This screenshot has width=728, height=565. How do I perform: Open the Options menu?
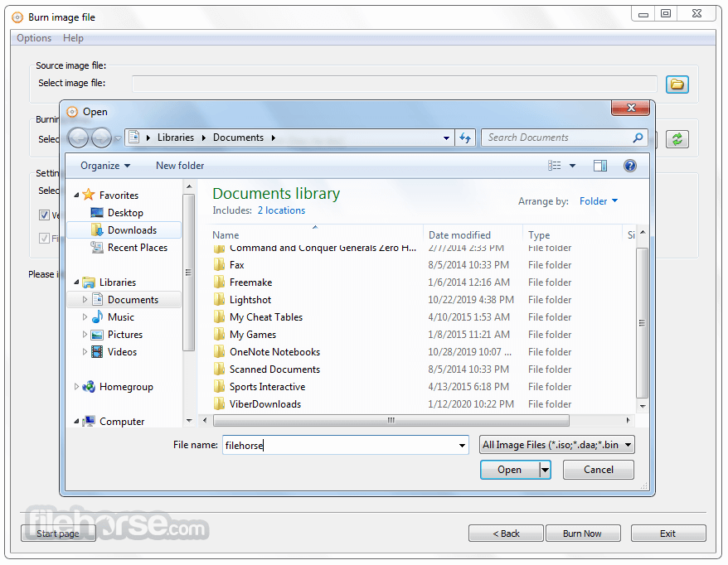coord(34,38)
